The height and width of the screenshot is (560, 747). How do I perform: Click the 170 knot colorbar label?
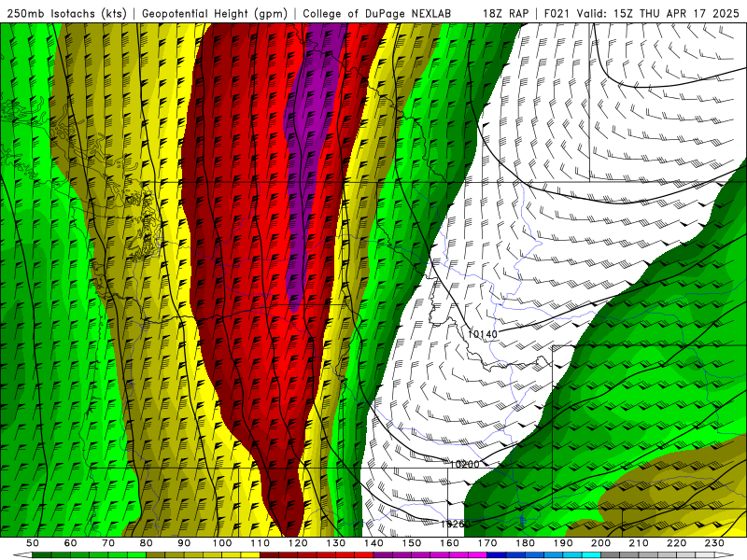487,543
